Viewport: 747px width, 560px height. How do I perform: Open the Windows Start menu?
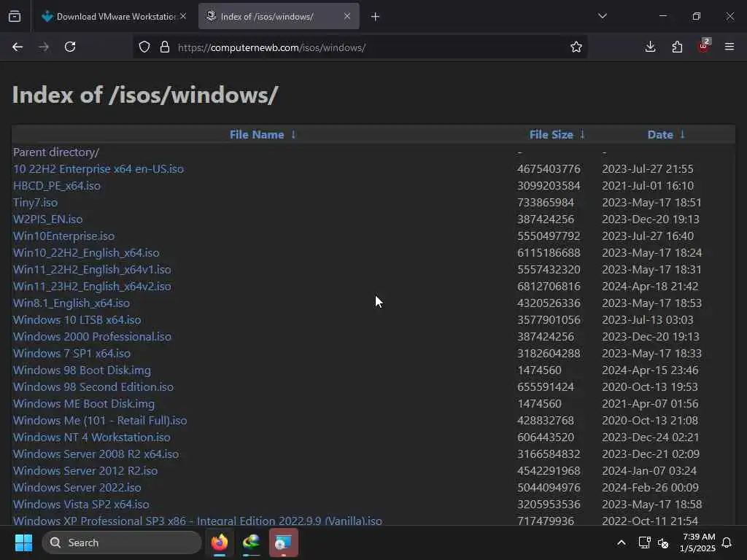coord(23,542)
